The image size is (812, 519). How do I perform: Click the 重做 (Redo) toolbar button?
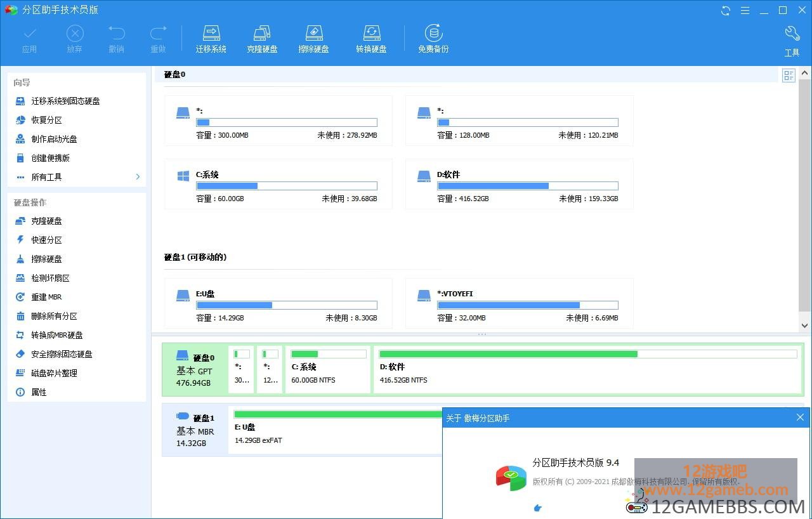point(158,39)
